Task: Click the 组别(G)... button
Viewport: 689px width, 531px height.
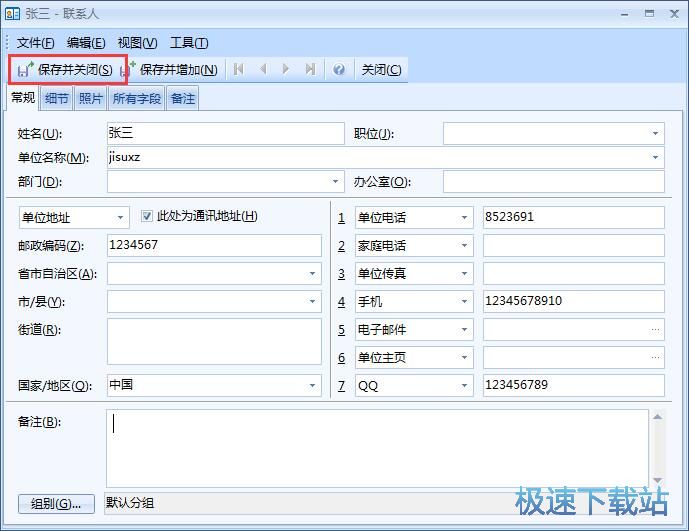Action: [56, 504]
